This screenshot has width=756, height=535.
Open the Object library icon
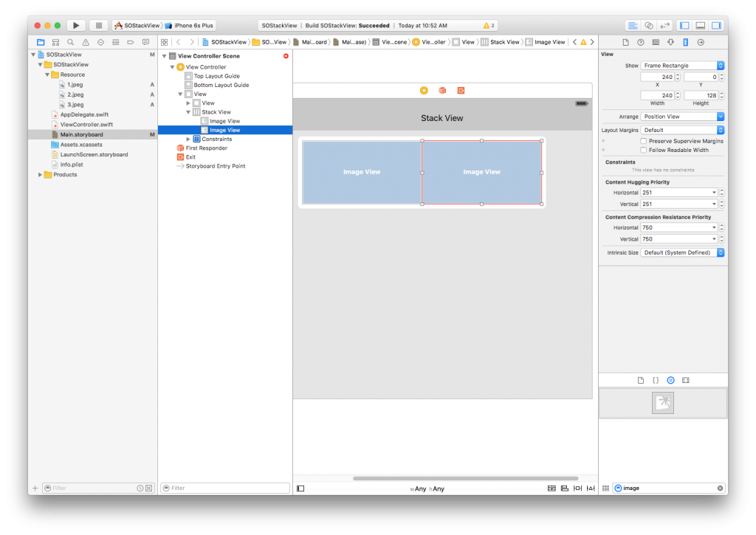[x=670, y=380]
